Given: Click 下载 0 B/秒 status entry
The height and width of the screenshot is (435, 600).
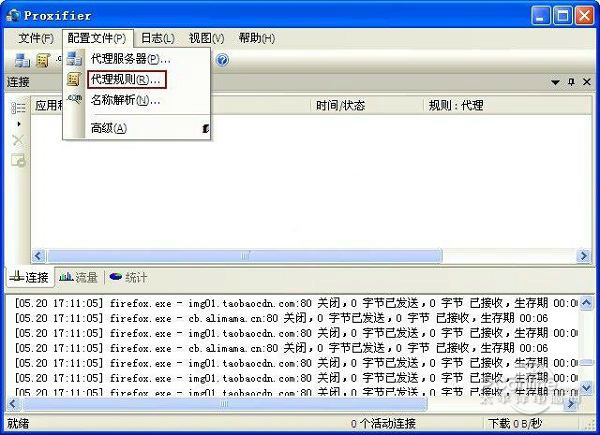Looking at the screenshot, I should [x=515, y=423].
